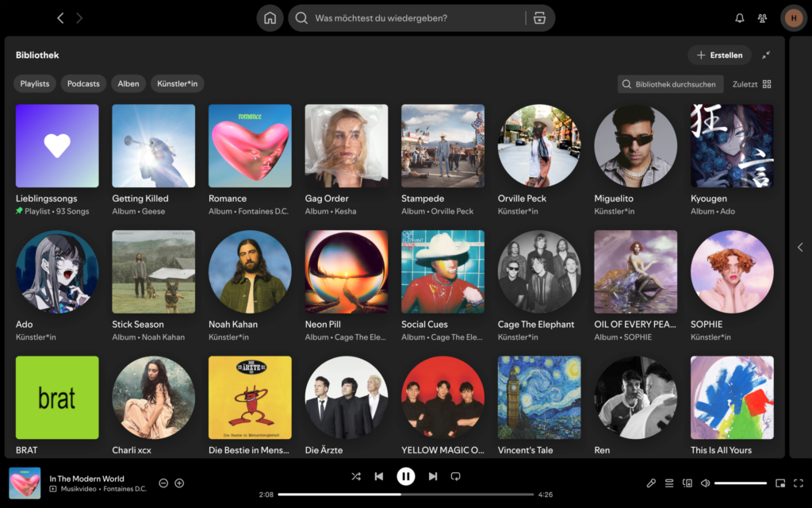The height and width of the screenshot is (508, 812).
Task: Collapse the library with the shrink arrows
Action: [x=765, y=55]
